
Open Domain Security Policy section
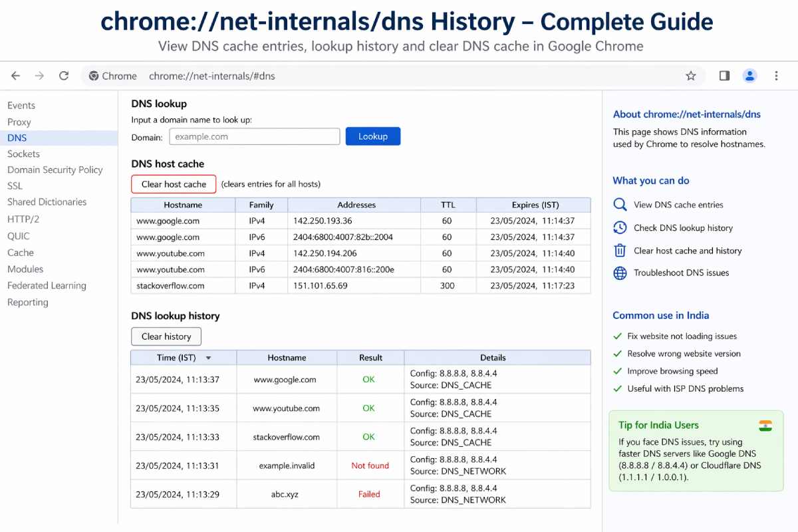(x=55, y=170)
